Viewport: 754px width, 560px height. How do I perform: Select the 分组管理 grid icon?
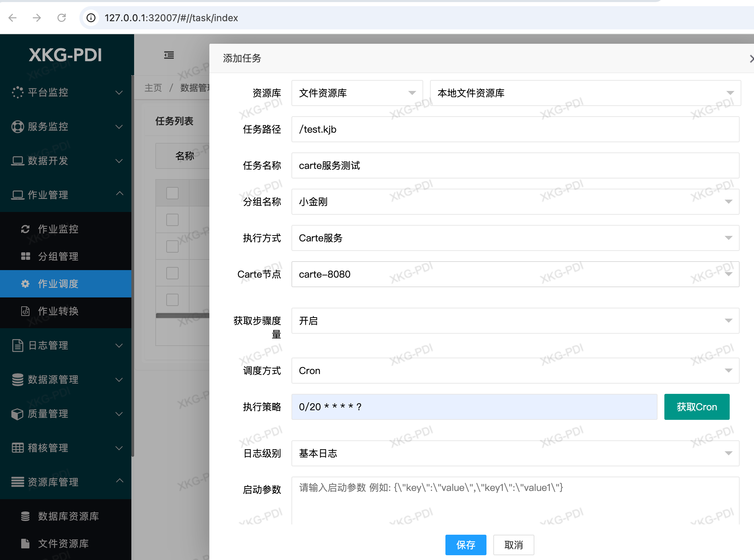[26, 256]
